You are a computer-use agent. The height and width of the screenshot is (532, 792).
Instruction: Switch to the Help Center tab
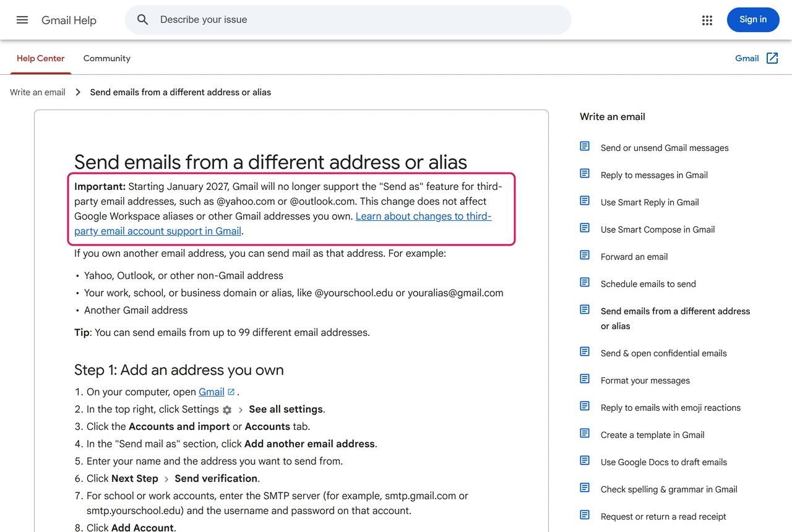click(41, 58)
